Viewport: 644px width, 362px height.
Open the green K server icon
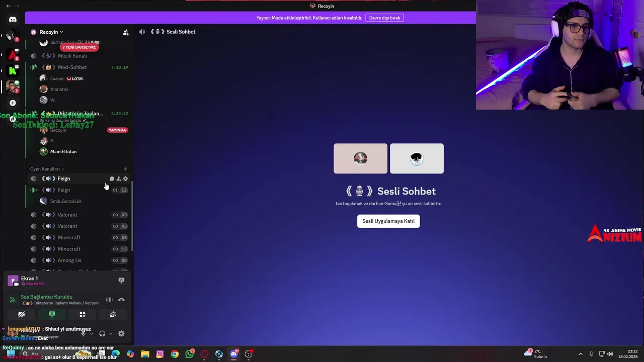13,70
